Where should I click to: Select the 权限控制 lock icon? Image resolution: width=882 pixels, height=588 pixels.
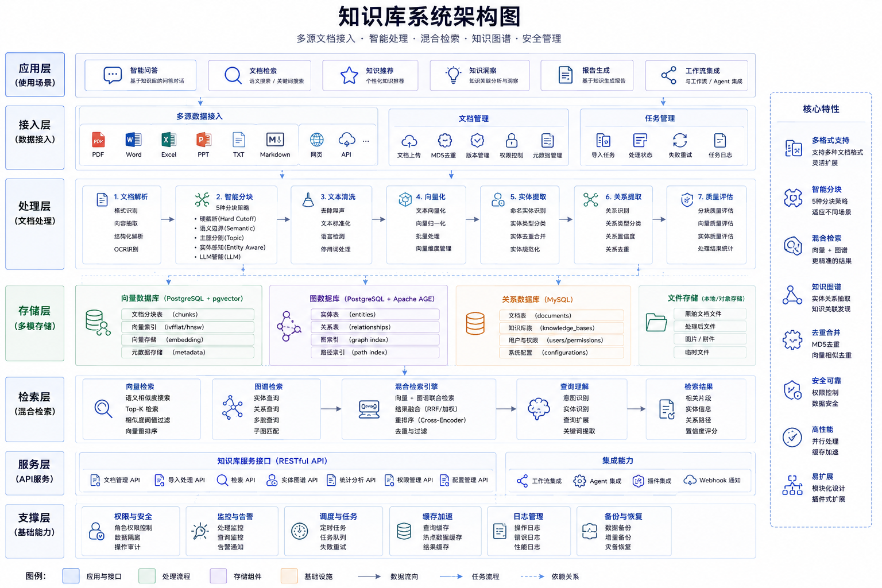pyautogui.click(x=512, y=141)
